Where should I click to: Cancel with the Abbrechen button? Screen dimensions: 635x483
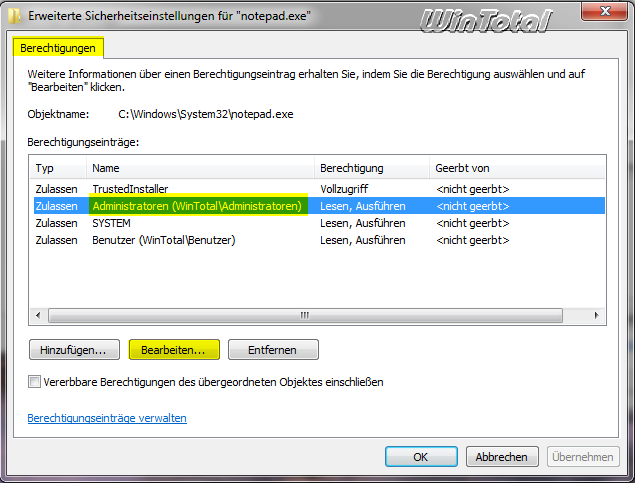pos(502,457)
